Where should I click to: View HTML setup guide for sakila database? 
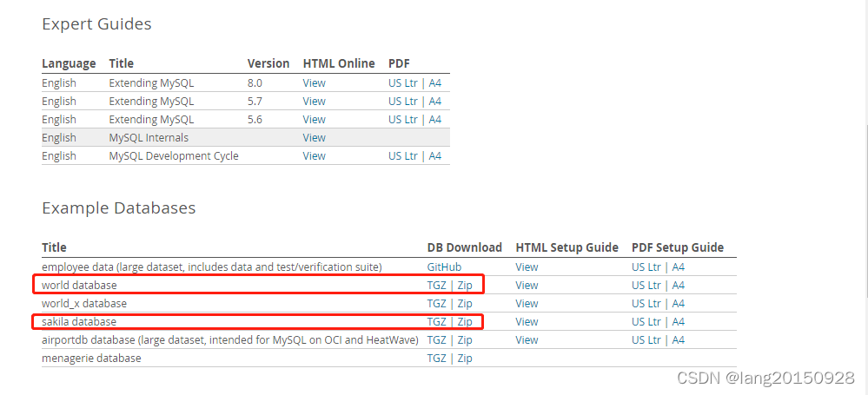(527, 323)
